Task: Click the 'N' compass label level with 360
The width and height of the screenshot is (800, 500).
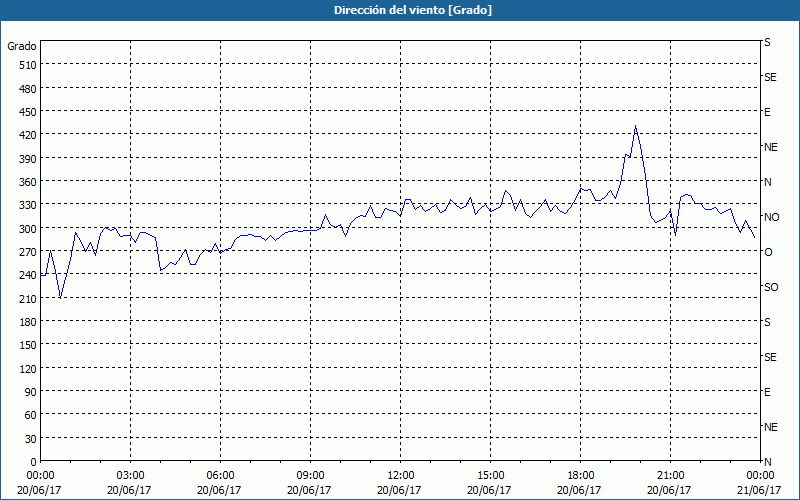Action: tap(767, 182)
